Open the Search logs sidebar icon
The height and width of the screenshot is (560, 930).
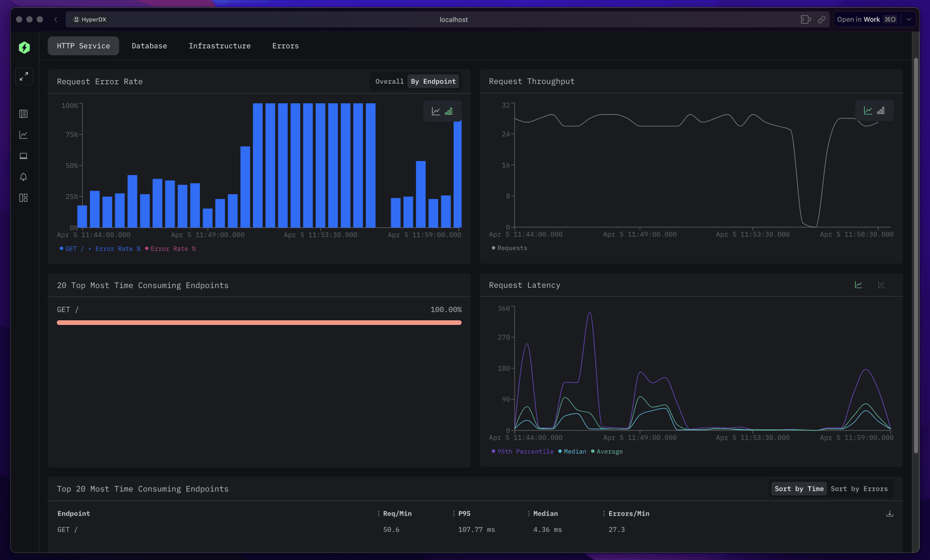point(23,114)
